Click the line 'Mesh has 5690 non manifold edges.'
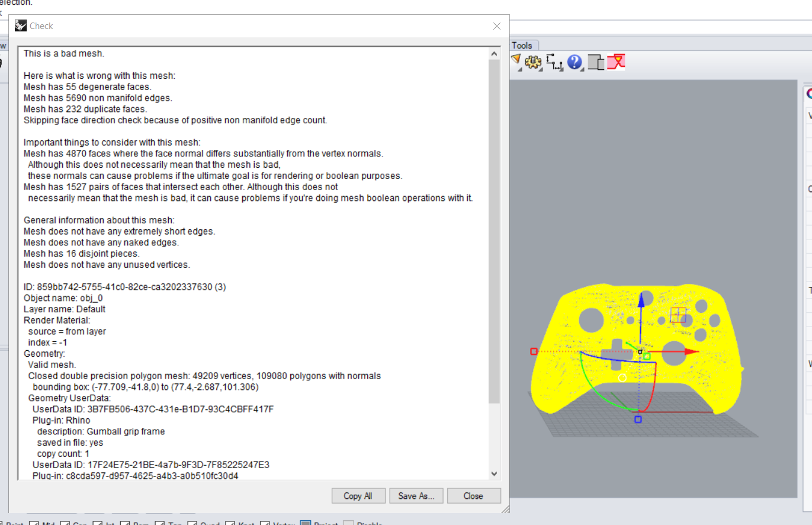Viewport: 812px width, 525px height. (x=98, y=98)
